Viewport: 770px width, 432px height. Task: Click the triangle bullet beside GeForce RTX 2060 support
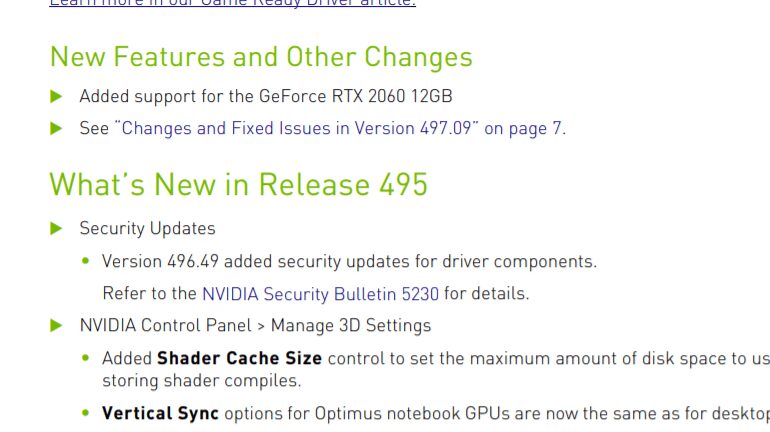pos(56,97)
